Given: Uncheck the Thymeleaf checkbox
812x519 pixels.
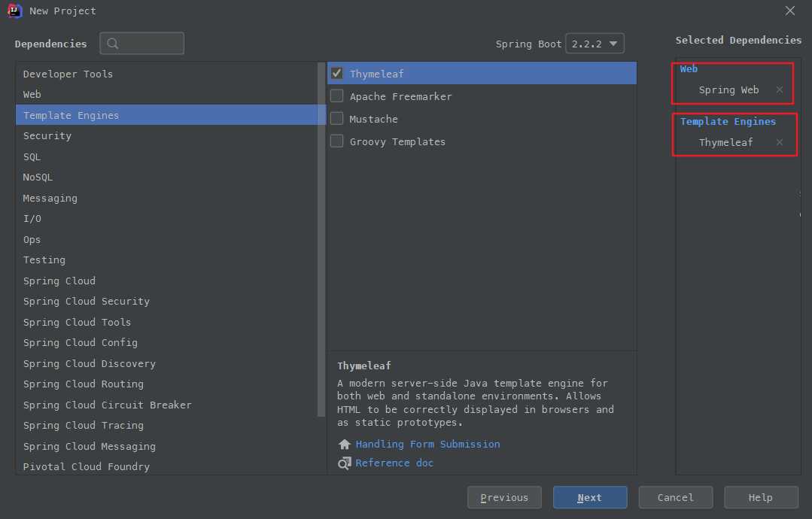Looking at the screenshot, I should tap(337, 73).
